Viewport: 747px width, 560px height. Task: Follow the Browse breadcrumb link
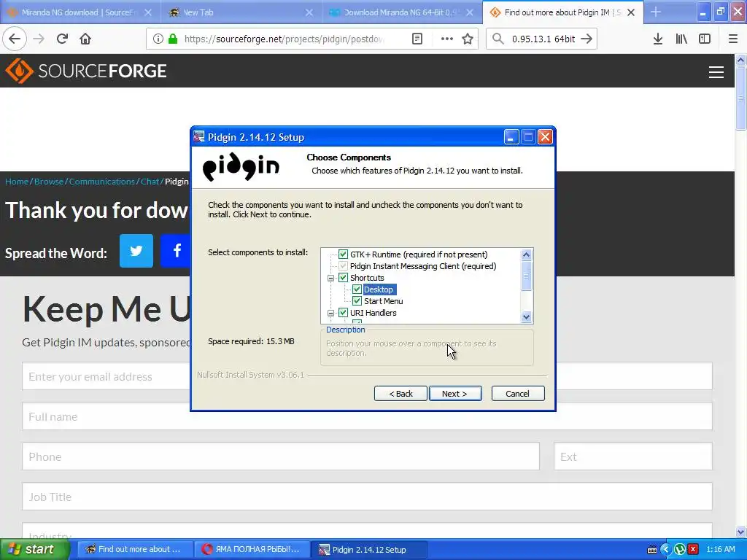(49, 182)
